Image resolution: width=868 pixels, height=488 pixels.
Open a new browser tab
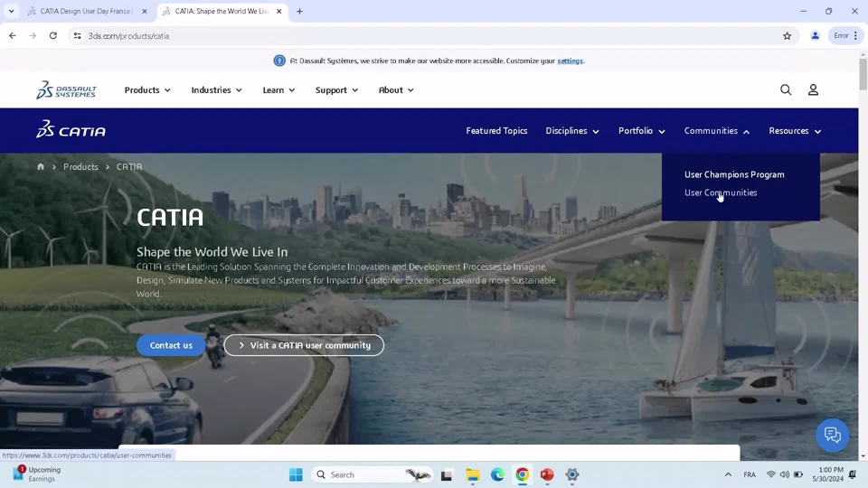click(x=299, y=11)
